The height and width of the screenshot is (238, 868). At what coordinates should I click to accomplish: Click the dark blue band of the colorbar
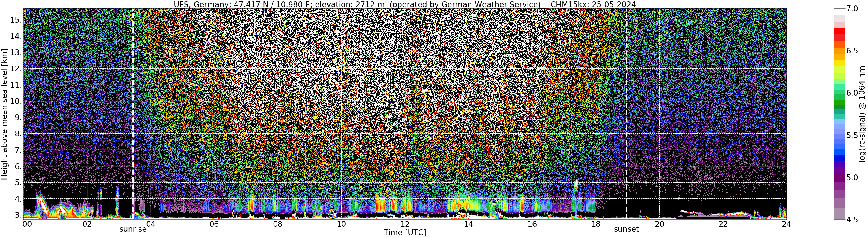coord(839,158)
